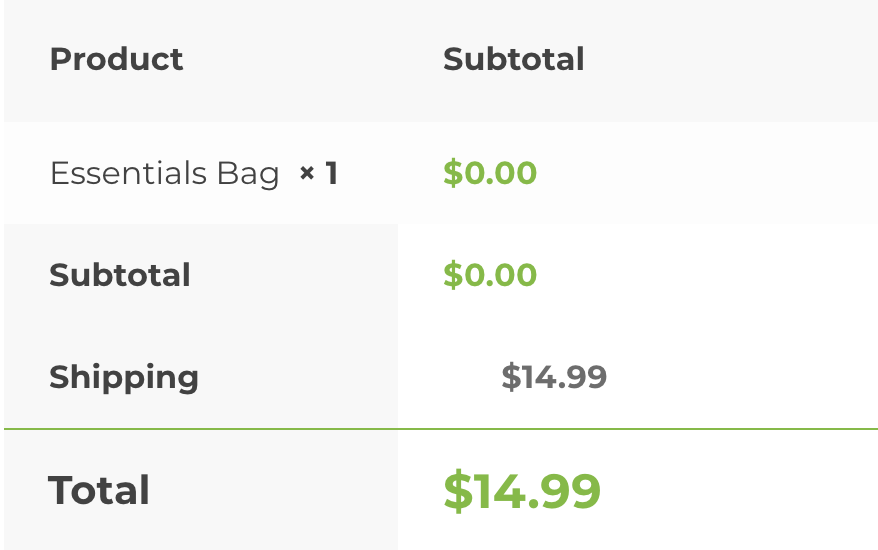The width and height of the screenshot is (878, 550).
Task: Click the × symbol beside Essentials Bag
Action: click(x=307, y=174)
